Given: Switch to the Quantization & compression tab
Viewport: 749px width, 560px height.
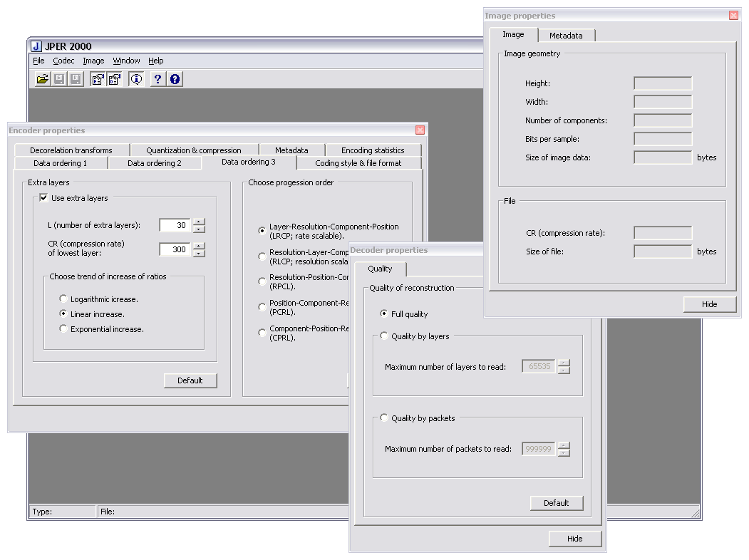Looking at the screenshot, I should [x=194, y=150].
